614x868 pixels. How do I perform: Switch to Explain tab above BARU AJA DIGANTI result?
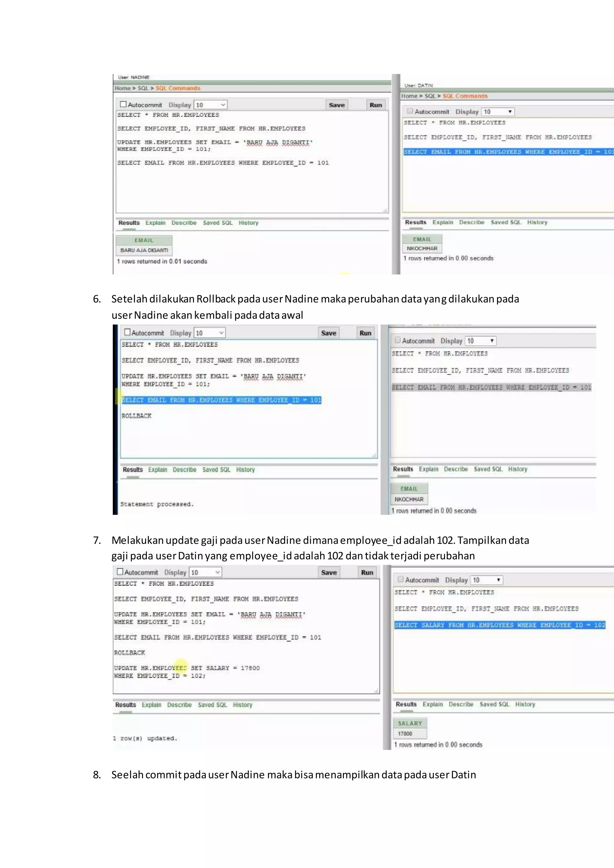tap(155, 223)
